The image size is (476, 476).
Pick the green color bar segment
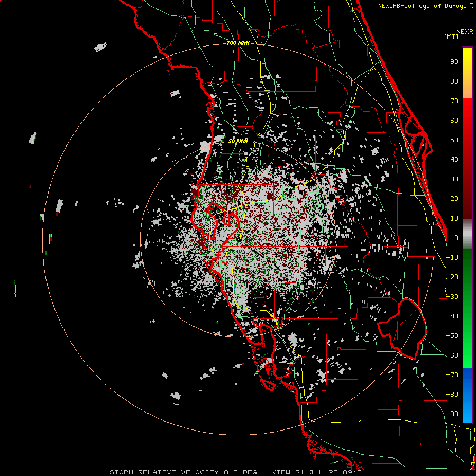(467, 308)
